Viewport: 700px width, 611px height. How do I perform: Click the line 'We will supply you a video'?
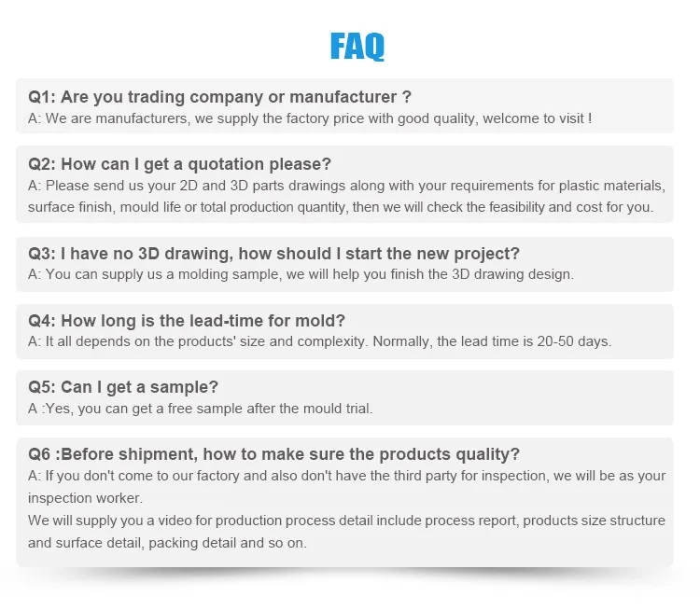345,521
